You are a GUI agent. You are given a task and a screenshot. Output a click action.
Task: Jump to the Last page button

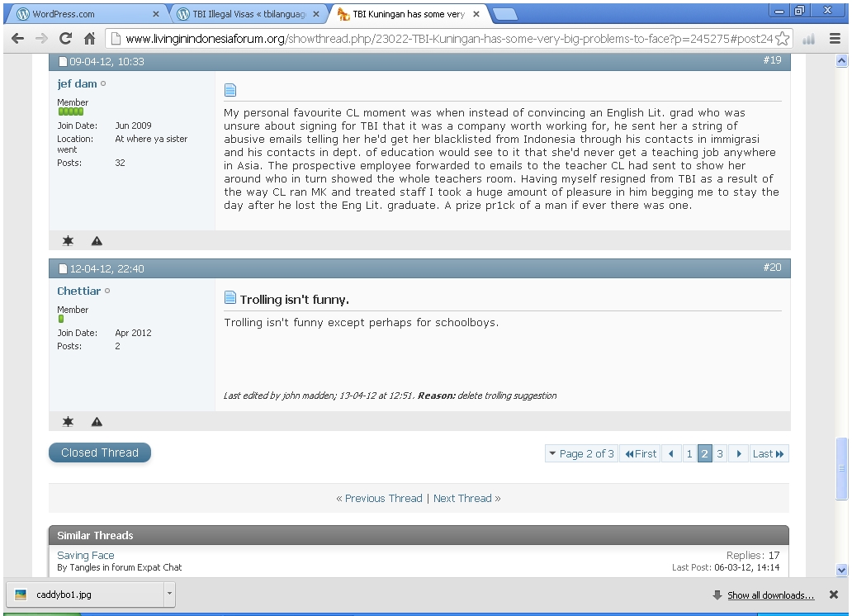tap(768, 453)
